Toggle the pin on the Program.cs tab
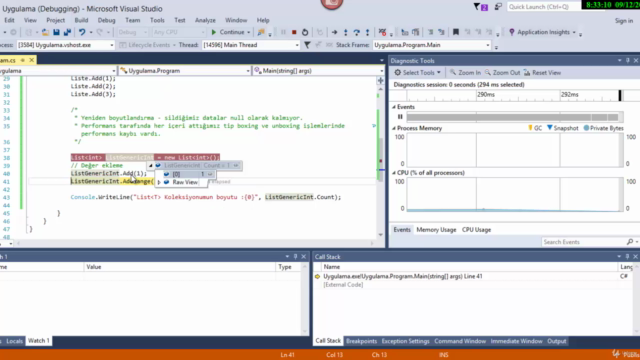Screen dimensions: 640x360 (23, 60)
